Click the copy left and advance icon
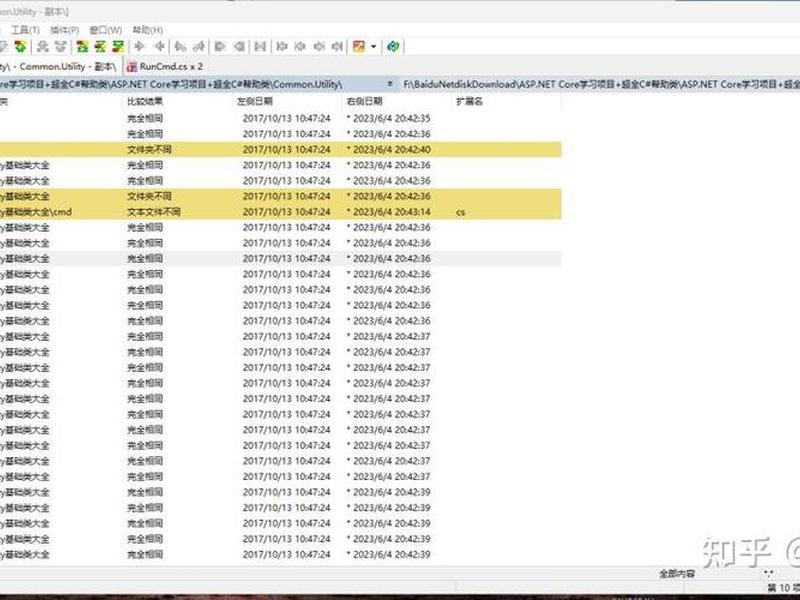Screen dimensions: 800x600 (x=198, y=46)
